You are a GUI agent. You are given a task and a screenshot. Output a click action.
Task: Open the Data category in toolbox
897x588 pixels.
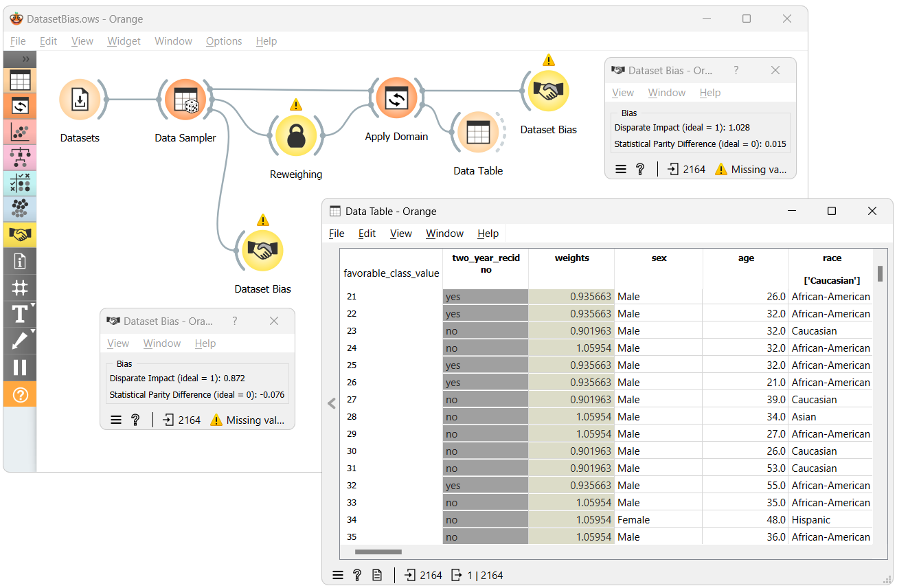click(20, 80)
